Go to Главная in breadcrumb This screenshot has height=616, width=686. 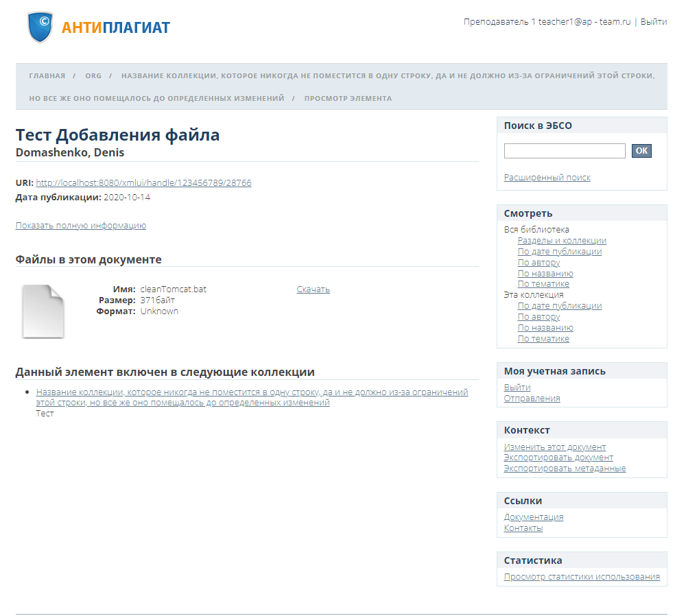(x=47, y=76)
